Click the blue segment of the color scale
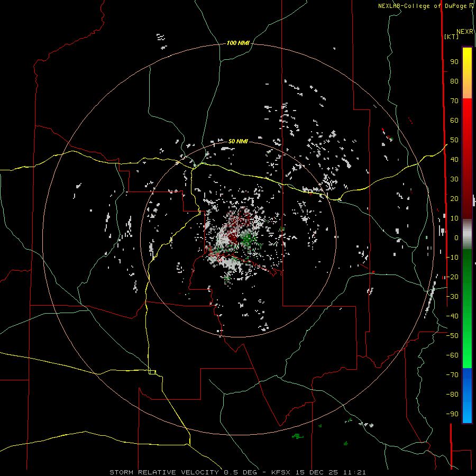This screenshot has height=476, width=476. coord(467,395)
